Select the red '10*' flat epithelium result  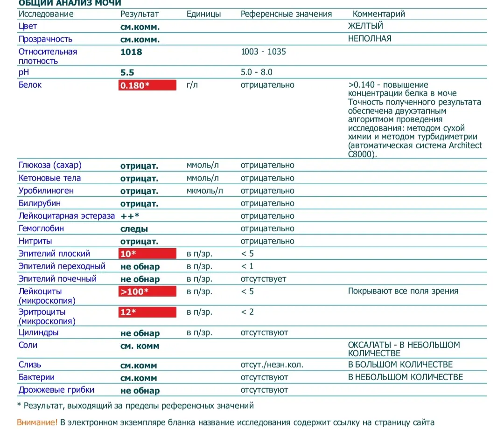pos(147,253)
